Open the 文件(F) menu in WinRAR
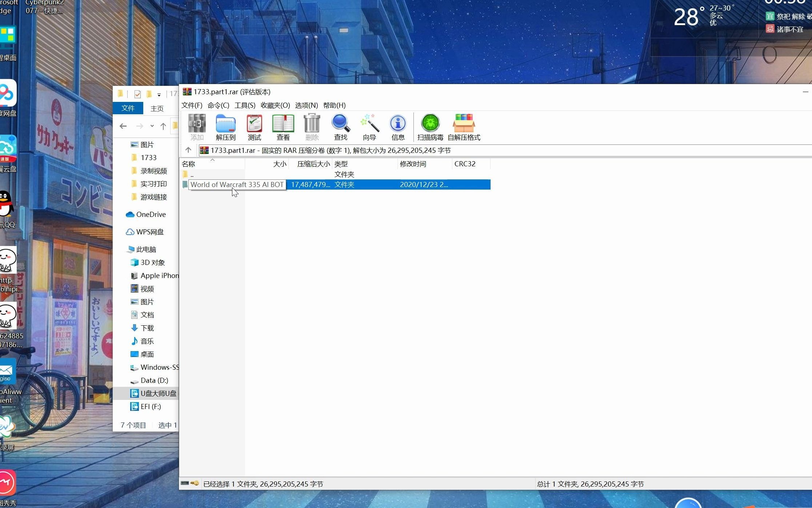812x508 pixels. (x=192, y=105)
